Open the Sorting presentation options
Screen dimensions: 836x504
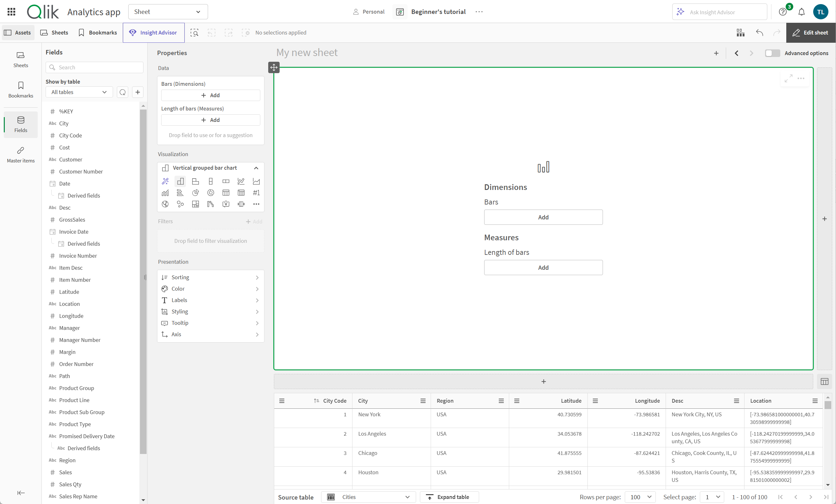210,277
